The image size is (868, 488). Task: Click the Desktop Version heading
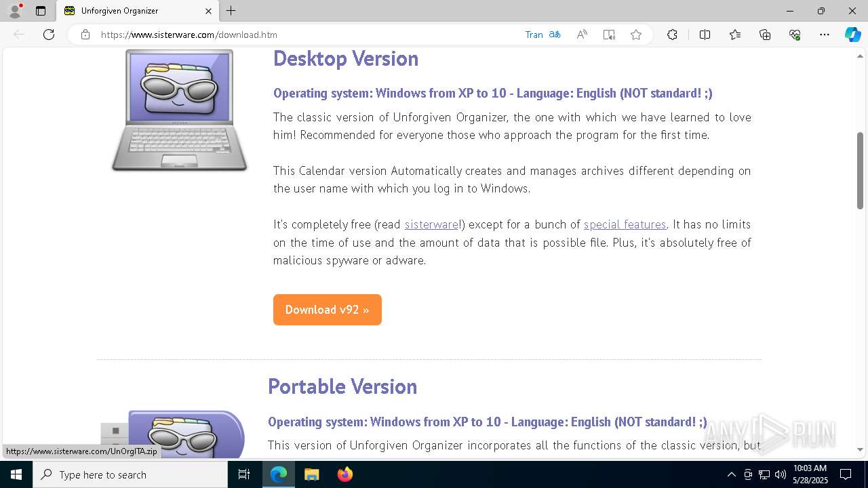346,58
